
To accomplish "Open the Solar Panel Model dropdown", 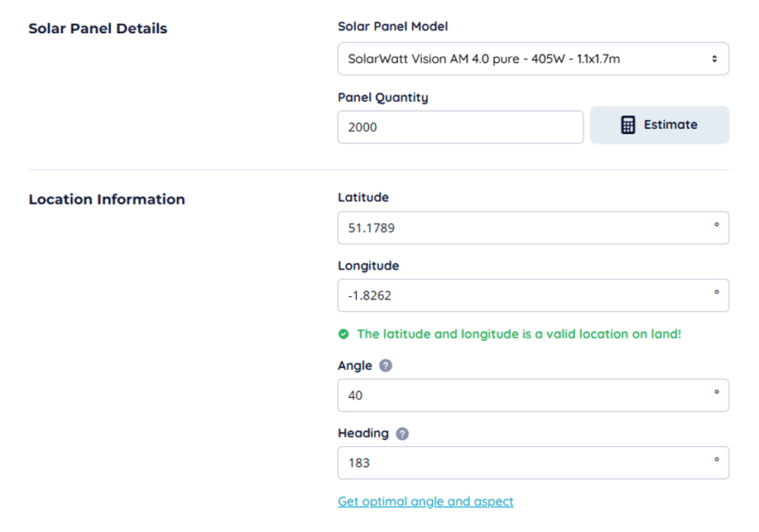I will click(x=532, y=59).
